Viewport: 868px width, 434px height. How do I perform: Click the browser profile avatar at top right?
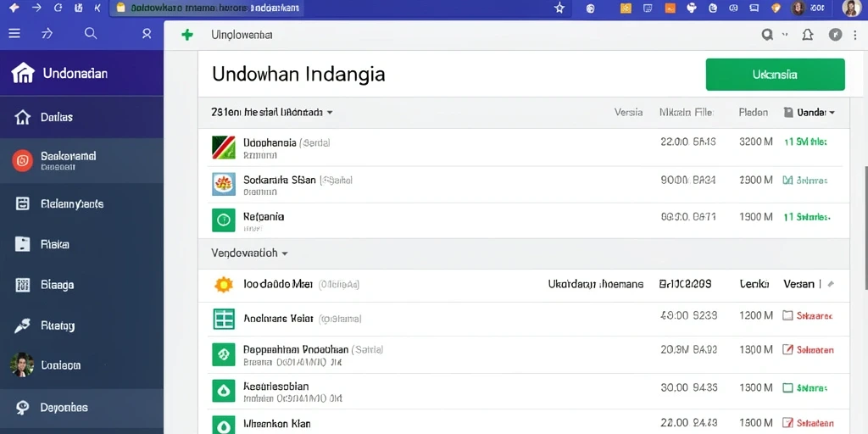coord(851,8)
